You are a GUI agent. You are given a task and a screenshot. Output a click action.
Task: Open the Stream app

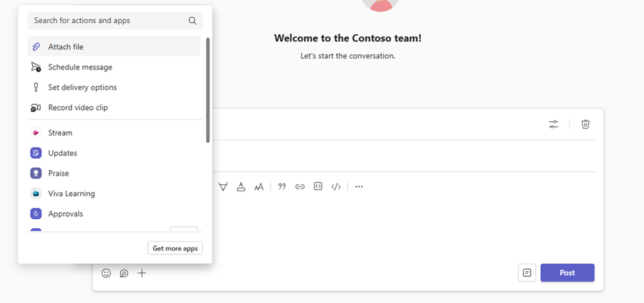(113, 133)
